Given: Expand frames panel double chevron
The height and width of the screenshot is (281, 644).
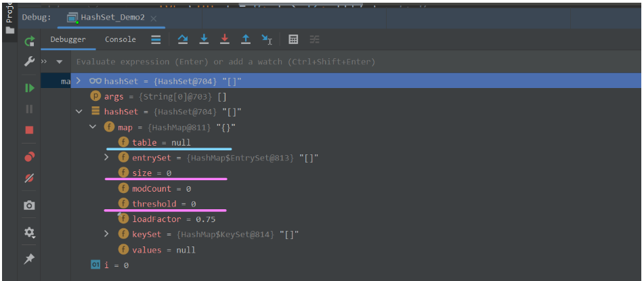Looking at the screenshot, I should [45, 62].
